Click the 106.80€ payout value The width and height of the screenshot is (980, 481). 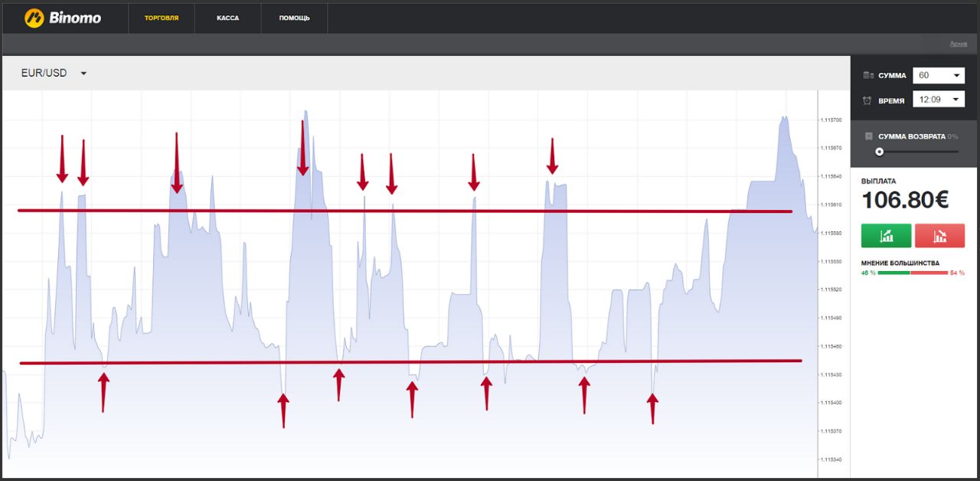pyautogui.click(x=905, y=201)
